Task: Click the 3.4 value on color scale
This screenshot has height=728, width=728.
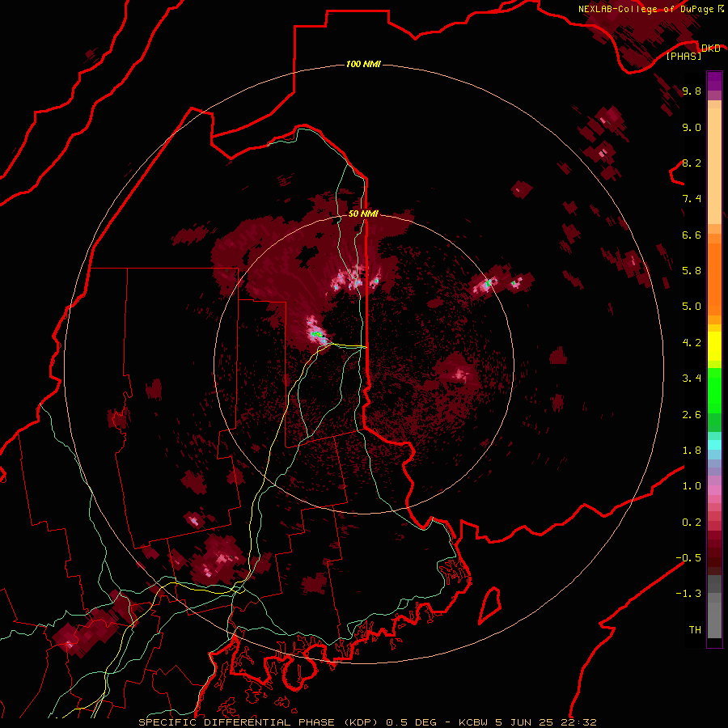Action: tap(692, 379)
